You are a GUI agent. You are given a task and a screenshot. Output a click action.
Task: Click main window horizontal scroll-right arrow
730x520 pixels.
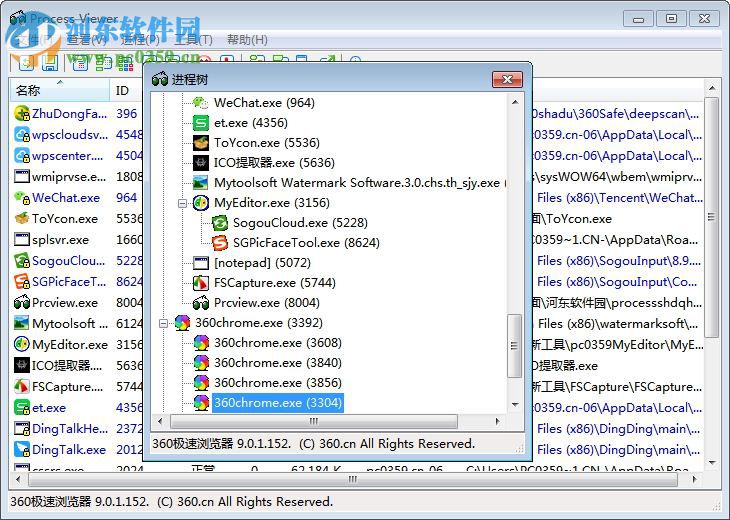pos(695,479)
